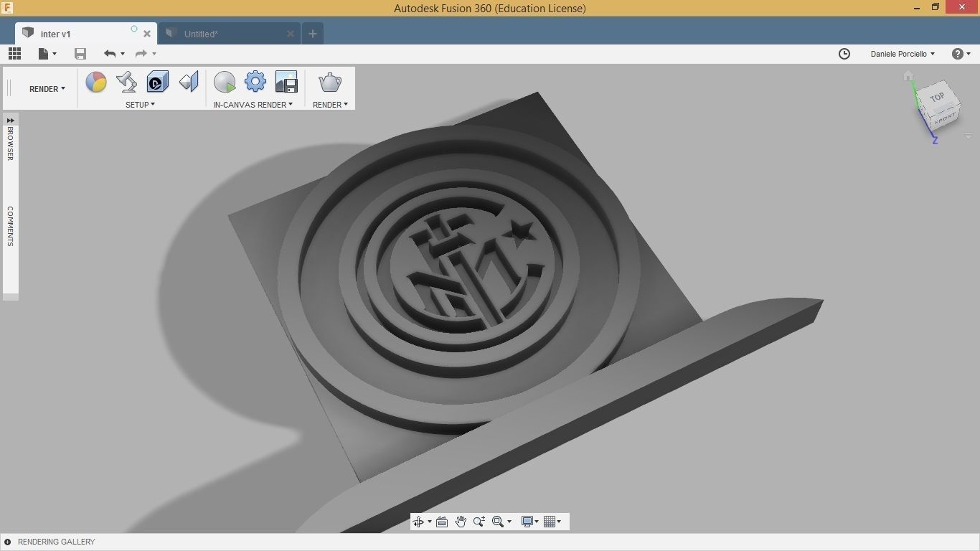Add a new design tab
980x551 pixels.
[x=312, y=34]
